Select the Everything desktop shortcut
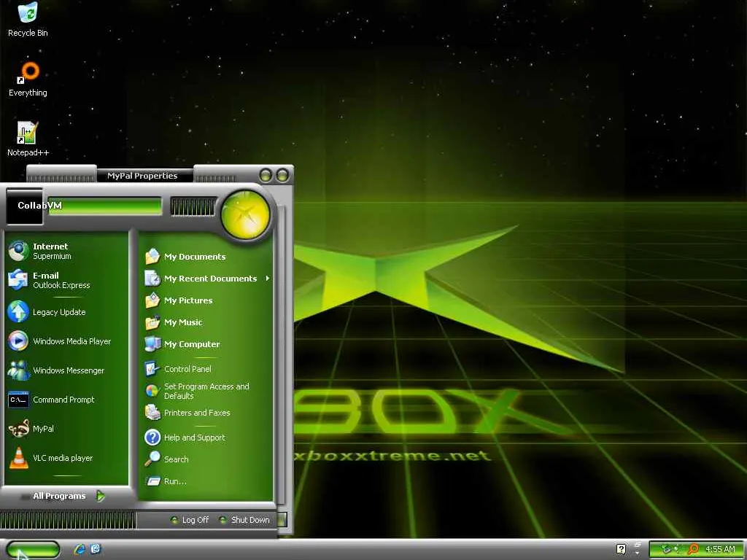 (28, 79)
